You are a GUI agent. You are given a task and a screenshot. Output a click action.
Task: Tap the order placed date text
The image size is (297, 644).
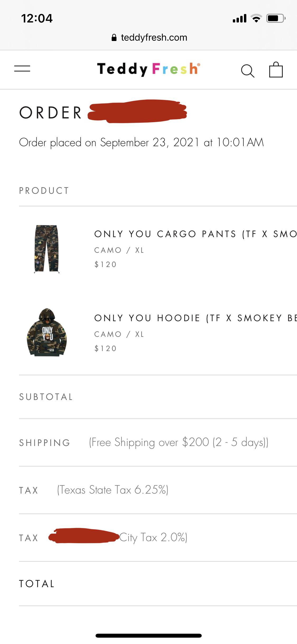pyautogui.click(x=142, y=142)
